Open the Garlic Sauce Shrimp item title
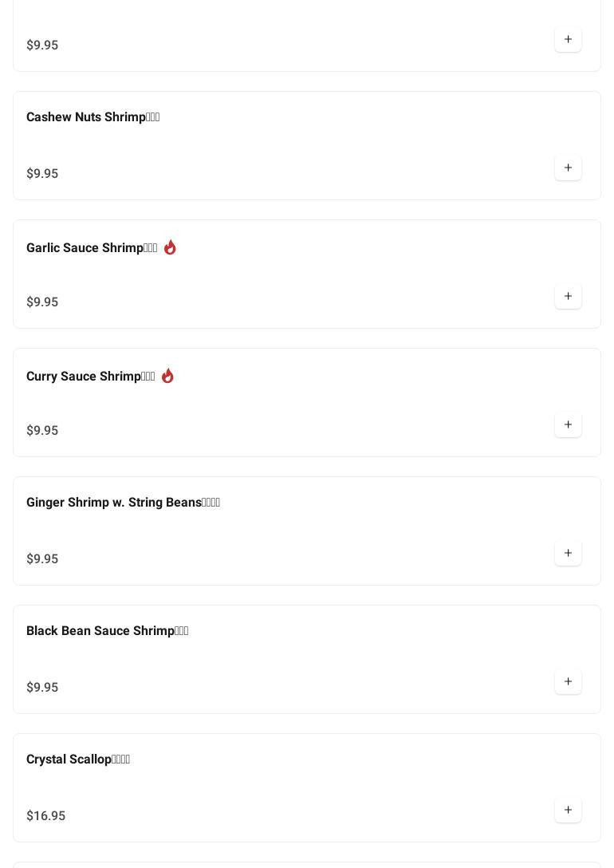 [92, 247]
